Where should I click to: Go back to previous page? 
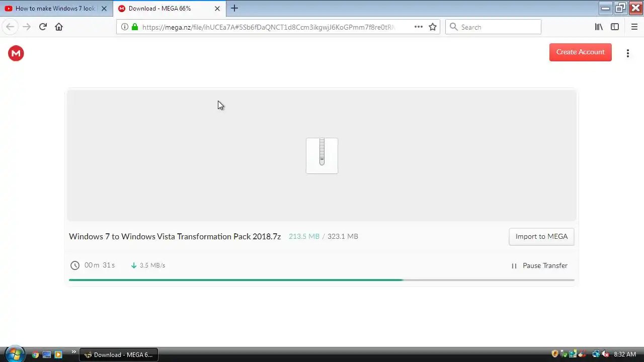pos(10,27)
